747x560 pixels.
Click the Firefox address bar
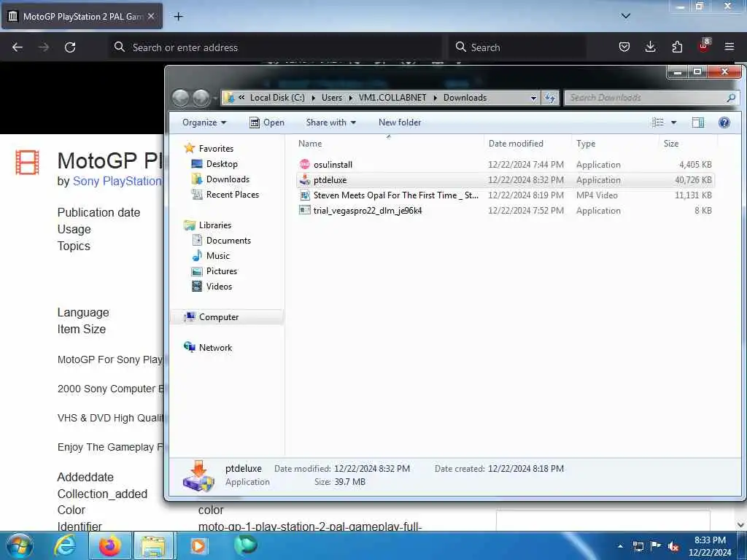275,47
